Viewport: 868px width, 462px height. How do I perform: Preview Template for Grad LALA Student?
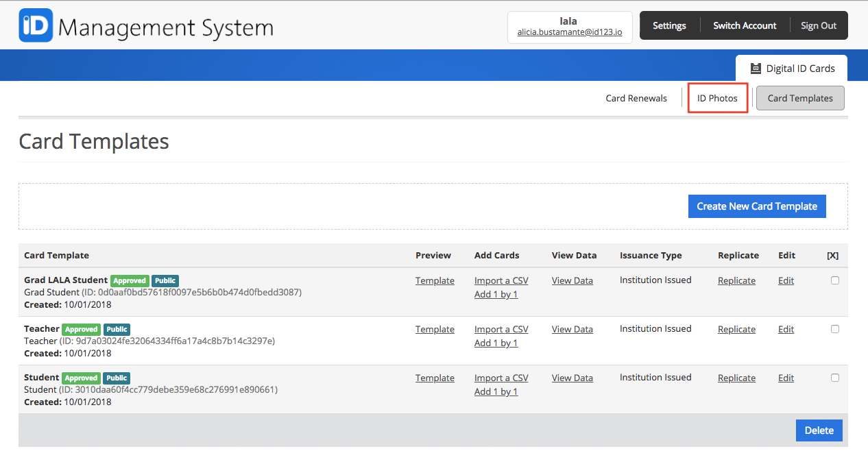point(435,280)
